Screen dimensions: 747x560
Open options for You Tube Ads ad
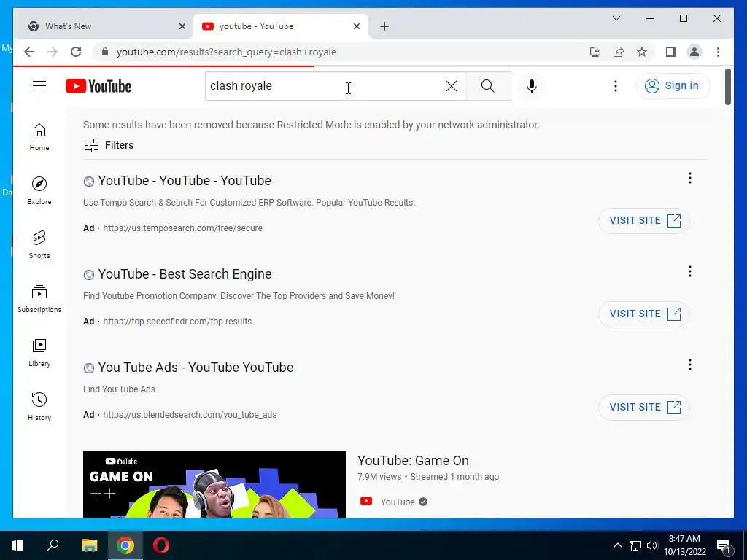coord(690,365)
